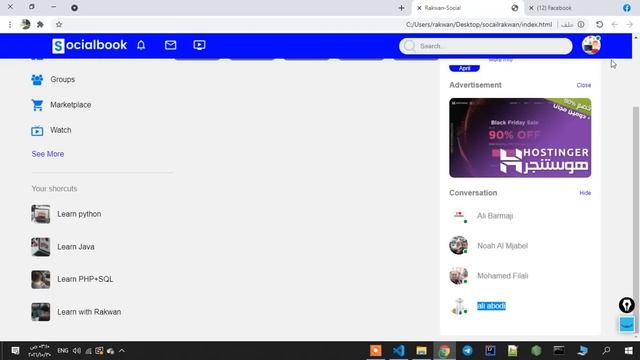Click the ENG language indicator
Screen dimensions: 640x360
click(63, 351)
